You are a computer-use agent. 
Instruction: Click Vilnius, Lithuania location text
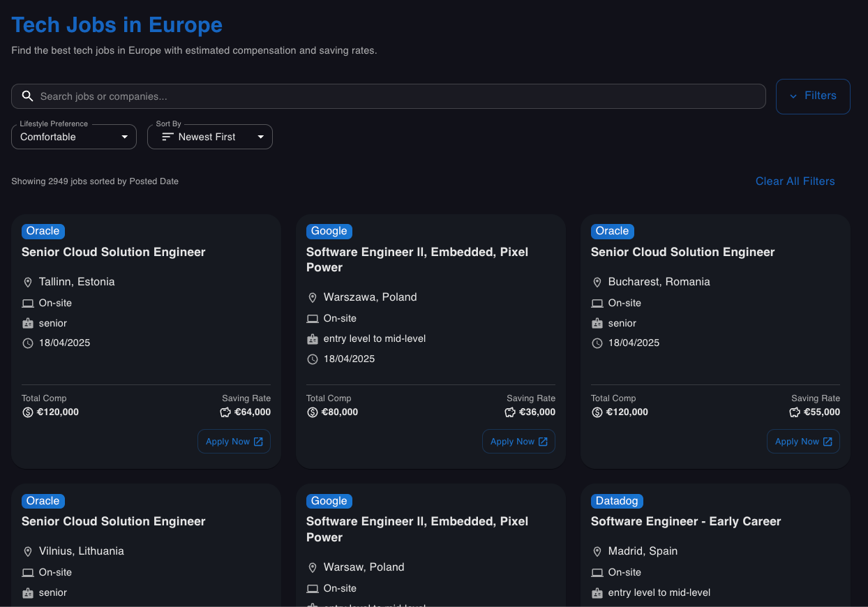(x=82, y=551)
